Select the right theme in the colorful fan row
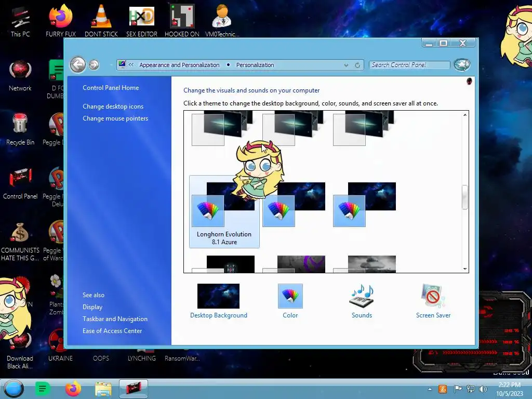 pos(365,205)
